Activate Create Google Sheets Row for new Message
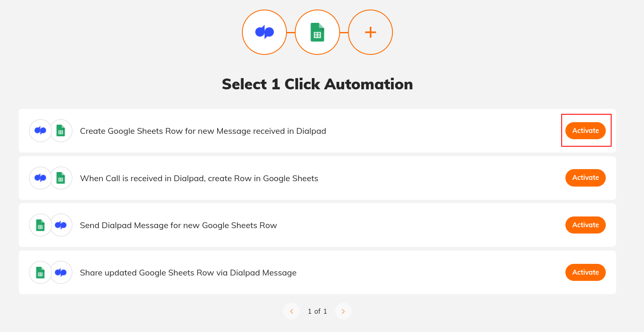The height and width of the screenshot is (332, 644). pyautogui.click(x=585, y=130)
